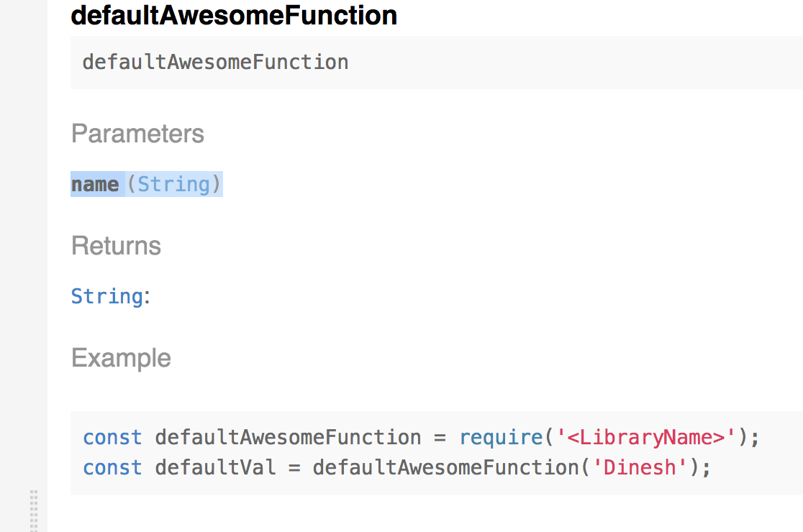Click the defaultAwesomeFunction call with 'Dinesh'

[x=446, y=467]
